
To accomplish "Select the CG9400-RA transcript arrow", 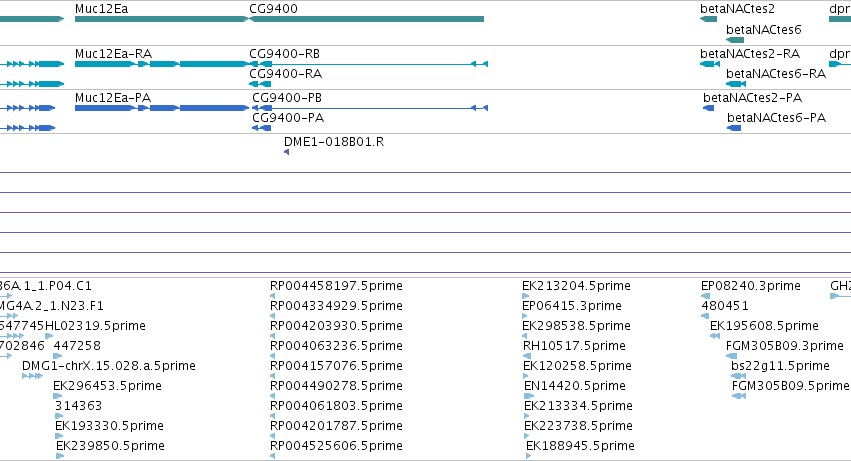I will [x=260, y=84].
